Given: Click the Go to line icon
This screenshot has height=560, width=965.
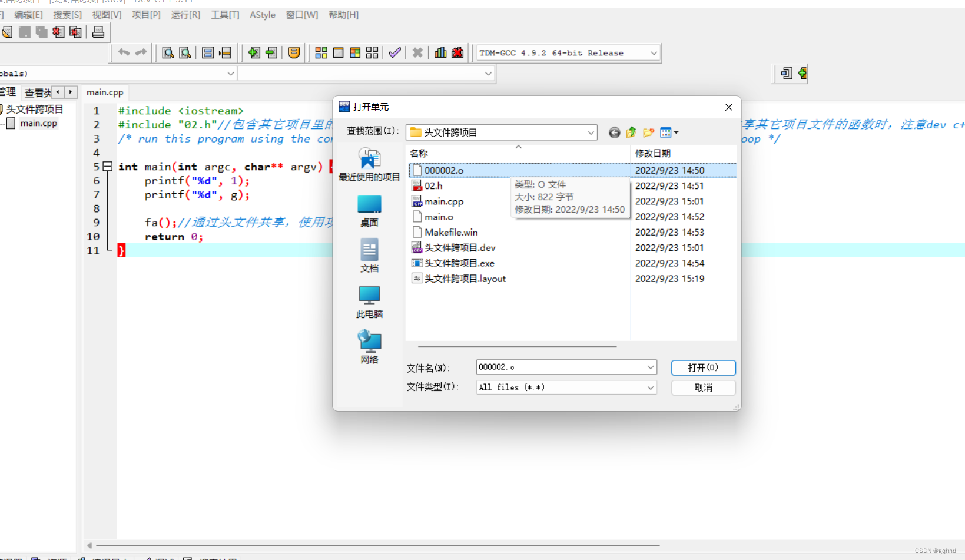Looking at the screenshot, I should (x=225, y=52).
